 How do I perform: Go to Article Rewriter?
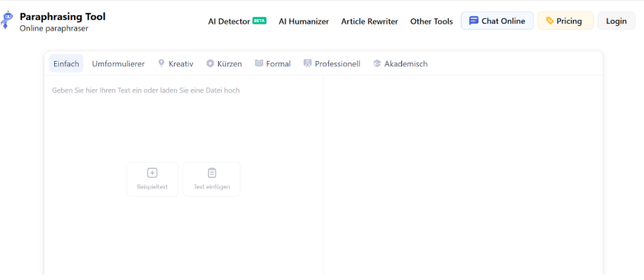[369, 21]
